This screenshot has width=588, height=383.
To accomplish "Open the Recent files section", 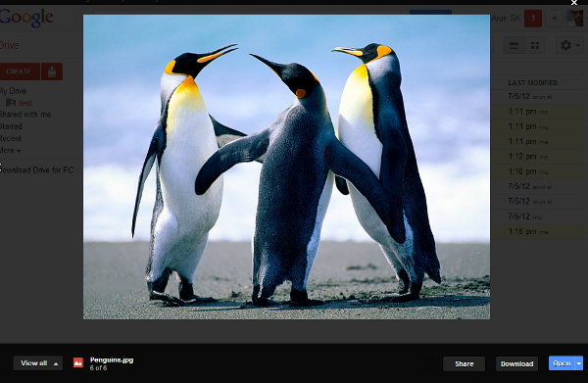I will (x=11, y=138).
